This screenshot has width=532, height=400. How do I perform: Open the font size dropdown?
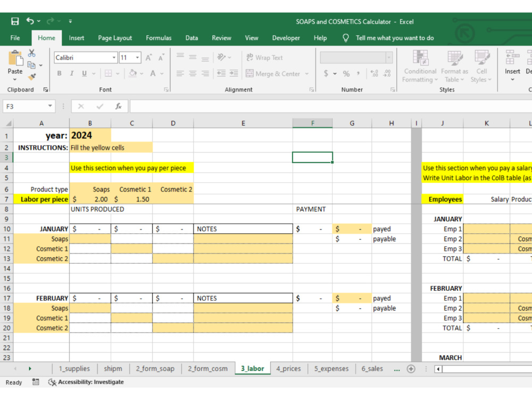tap(137, 58)
